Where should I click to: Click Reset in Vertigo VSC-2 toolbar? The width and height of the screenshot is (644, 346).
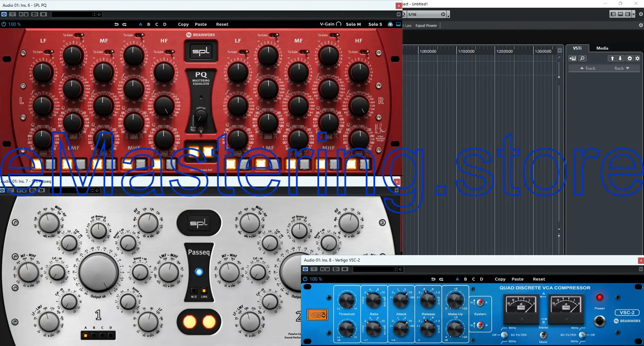[x=539, y=279]
